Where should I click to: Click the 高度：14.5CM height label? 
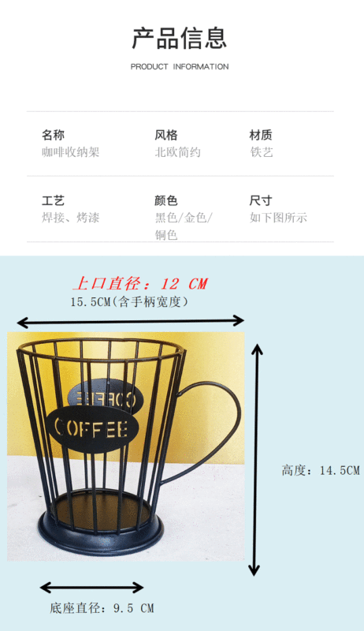[321, 470]
